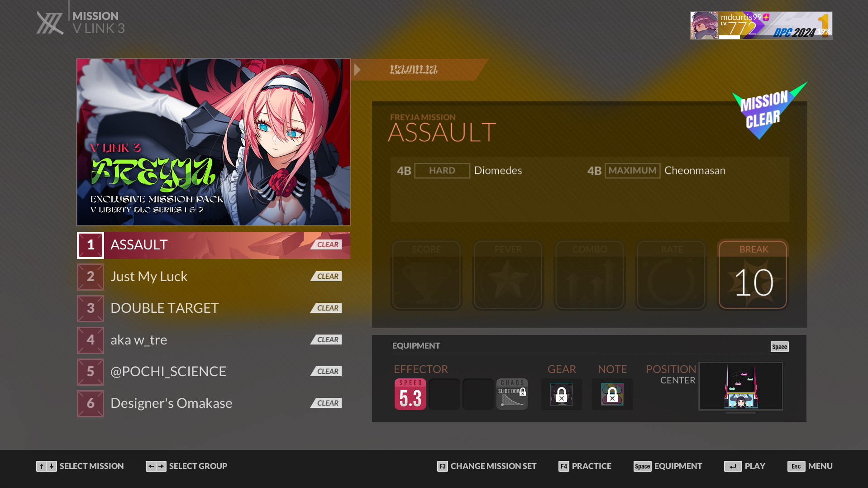Click the right arrow key icon

coord(161,466)
